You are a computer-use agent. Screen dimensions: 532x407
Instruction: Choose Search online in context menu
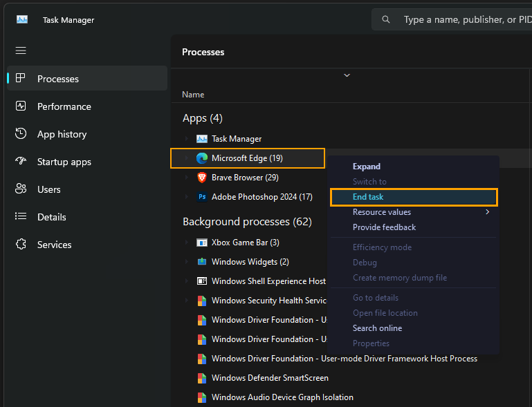click(413, 328)
